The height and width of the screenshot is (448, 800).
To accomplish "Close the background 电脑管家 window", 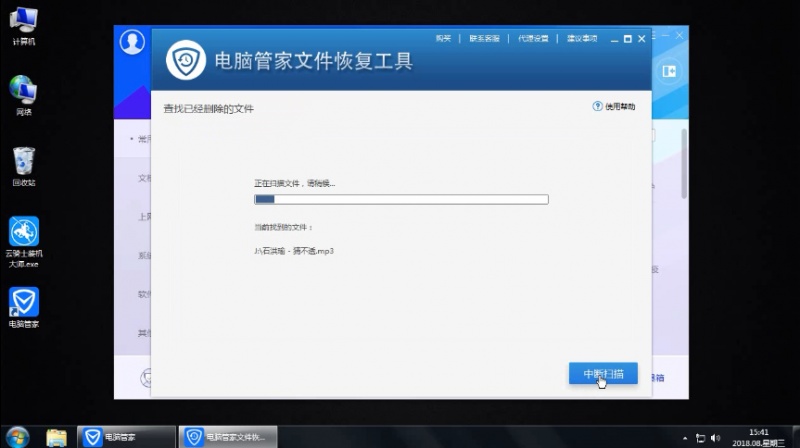I will click(x=679, y=35).
